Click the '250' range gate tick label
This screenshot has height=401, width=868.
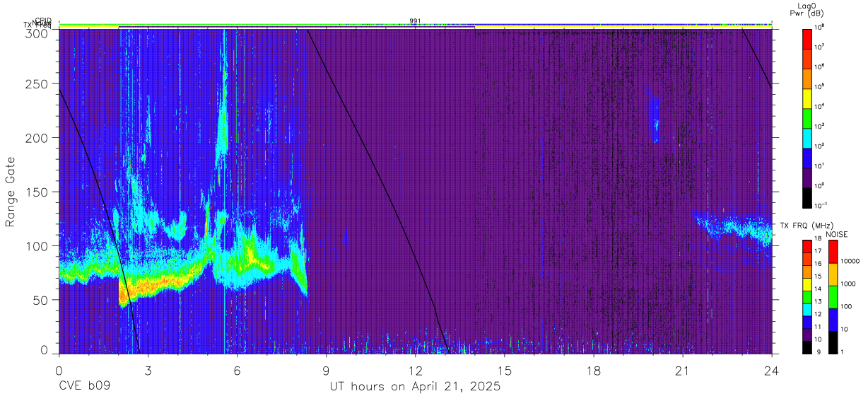point(36,83)
